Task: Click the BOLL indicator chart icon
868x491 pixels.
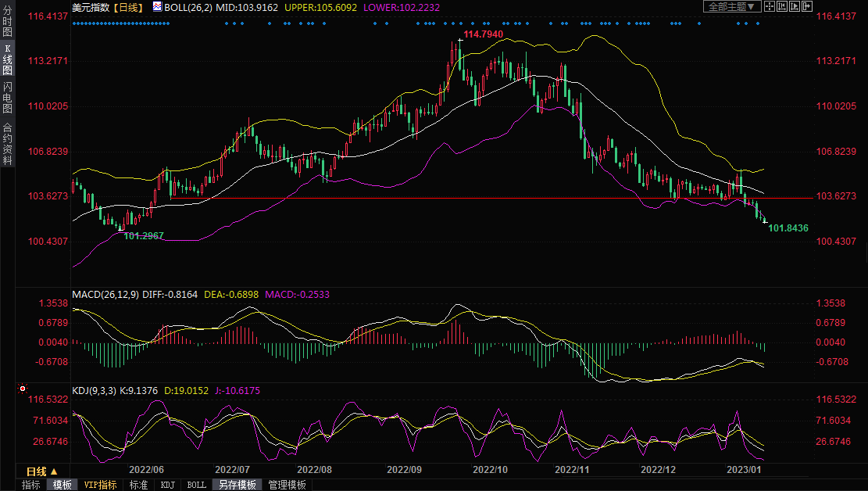Action: [x=157, y=6]
